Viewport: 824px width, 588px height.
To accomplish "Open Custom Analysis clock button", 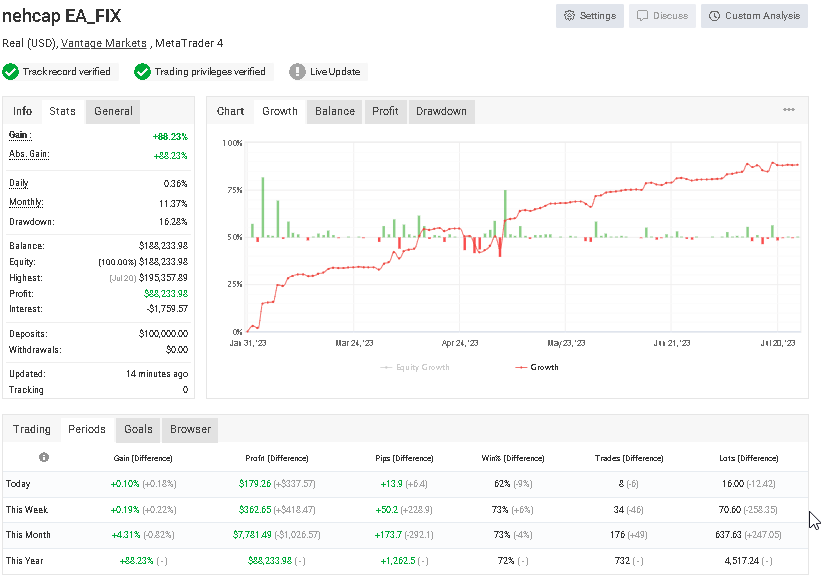I will tap(754, 16).
